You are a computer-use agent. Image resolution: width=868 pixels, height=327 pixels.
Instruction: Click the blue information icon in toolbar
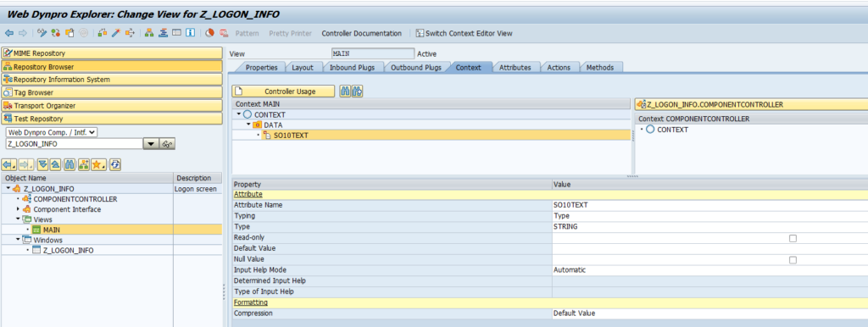(191, 33)
